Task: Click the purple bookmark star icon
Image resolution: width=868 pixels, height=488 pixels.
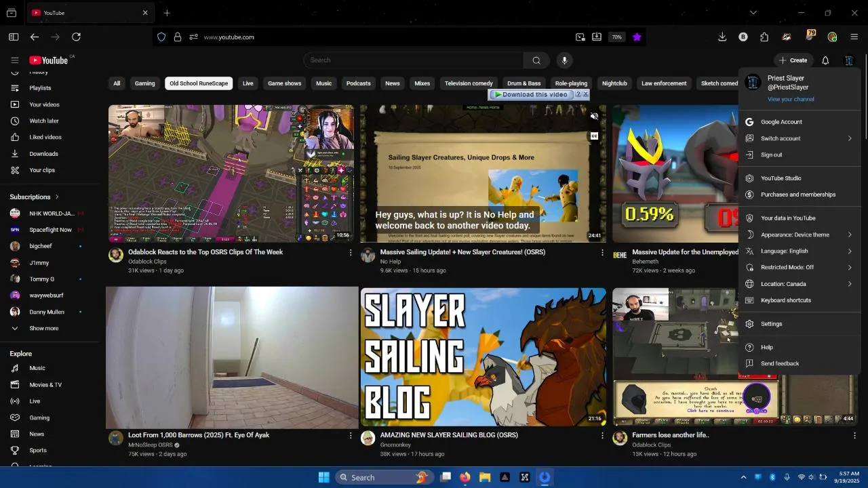Action: coord(637,37)
